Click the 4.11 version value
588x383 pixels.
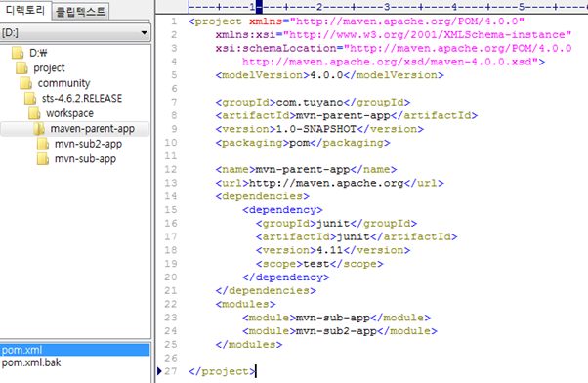pos(329,250)
